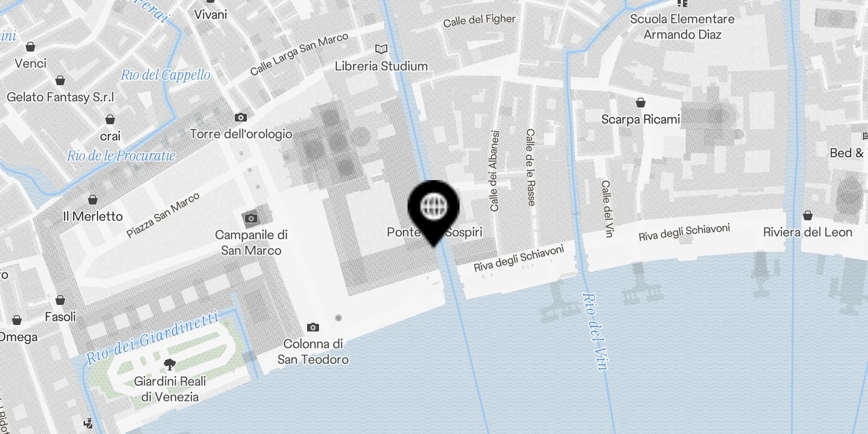The image size is (868, 434).
Task: Select the Torre dell'orologio camera icon
Action: point(241,117)
